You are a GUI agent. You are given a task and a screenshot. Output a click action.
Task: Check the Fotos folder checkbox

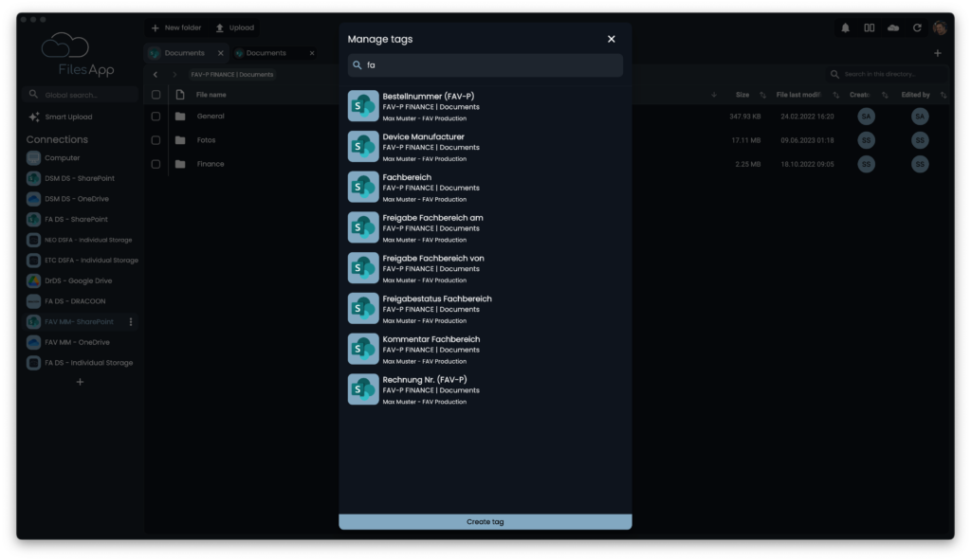156,140
